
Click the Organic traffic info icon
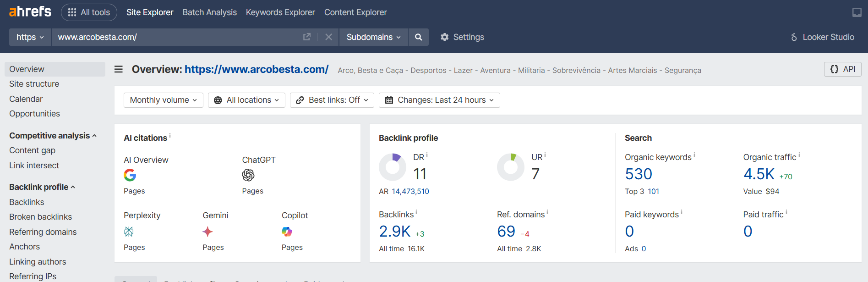coord(799,155)
